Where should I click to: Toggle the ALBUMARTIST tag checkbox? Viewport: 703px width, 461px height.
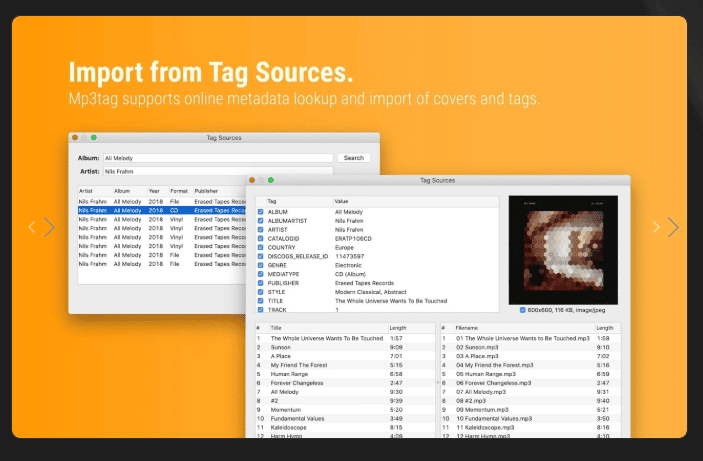coord(260,221)
